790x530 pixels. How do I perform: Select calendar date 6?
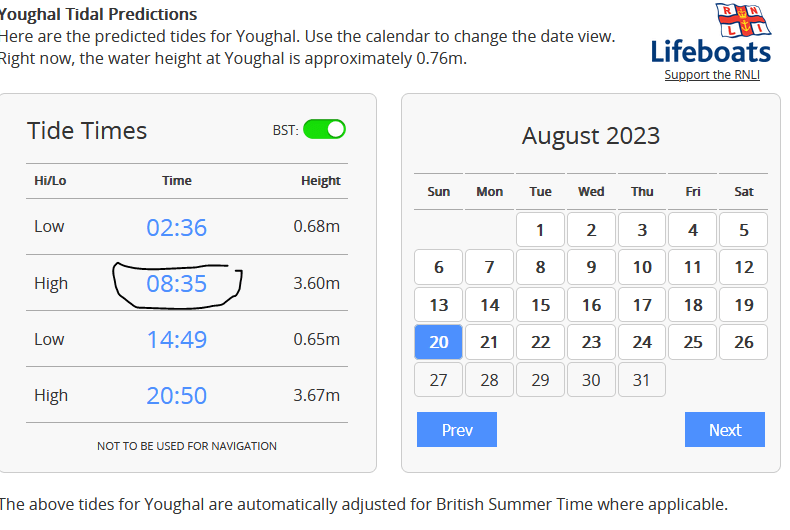(x=439, y=267)
